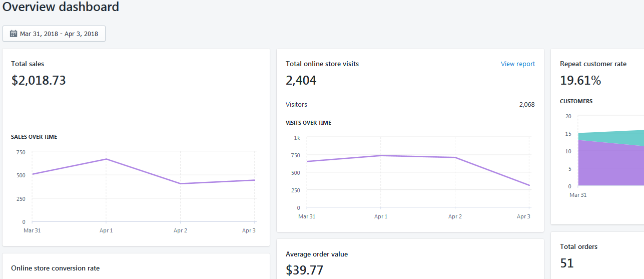Click the Mar 31 label on visits chart

pyautogui.click(x=307, y=217)
